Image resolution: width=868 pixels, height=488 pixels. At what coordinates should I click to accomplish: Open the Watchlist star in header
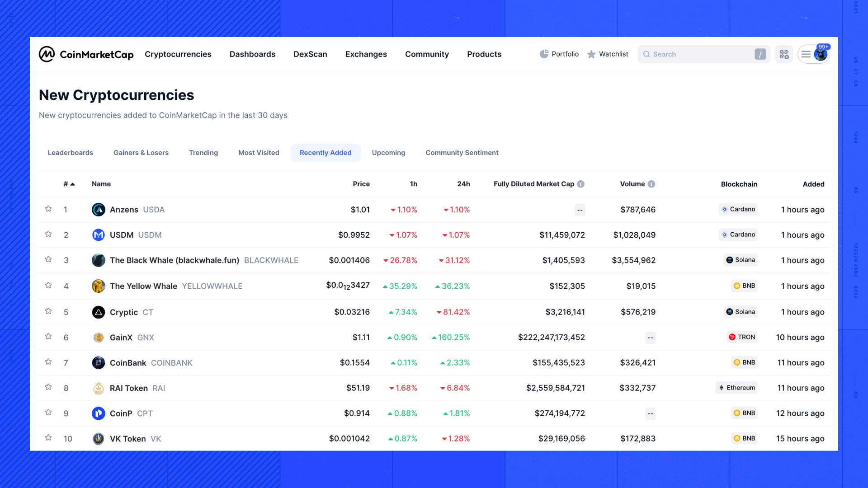591,54
